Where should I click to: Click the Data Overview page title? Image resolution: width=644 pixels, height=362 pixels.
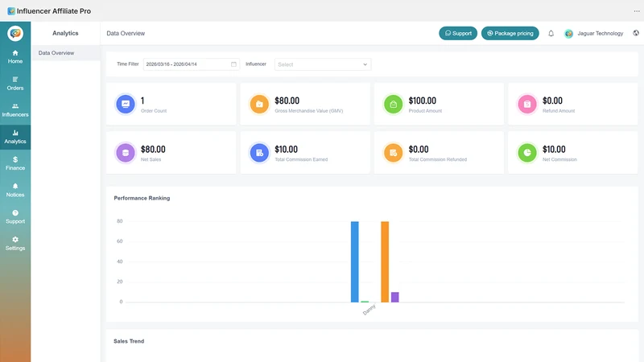[126, 33]
